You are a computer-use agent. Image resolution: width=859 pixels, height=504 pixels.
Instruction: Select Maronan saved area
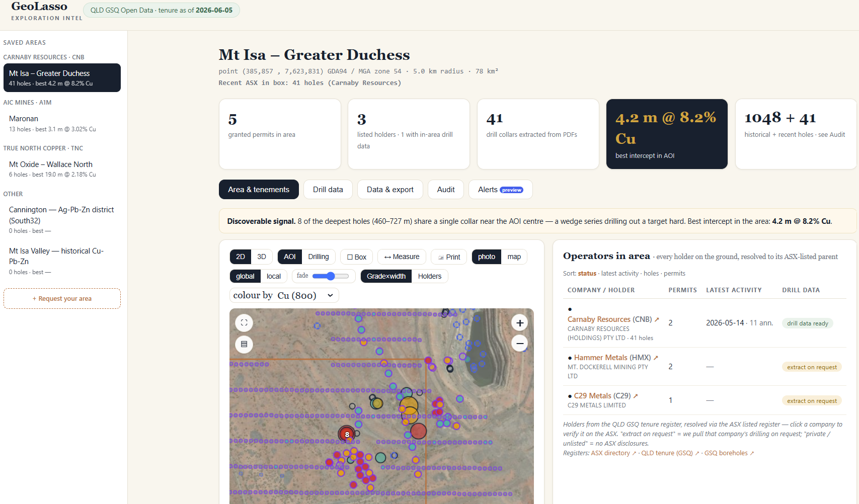pos(62,123)
